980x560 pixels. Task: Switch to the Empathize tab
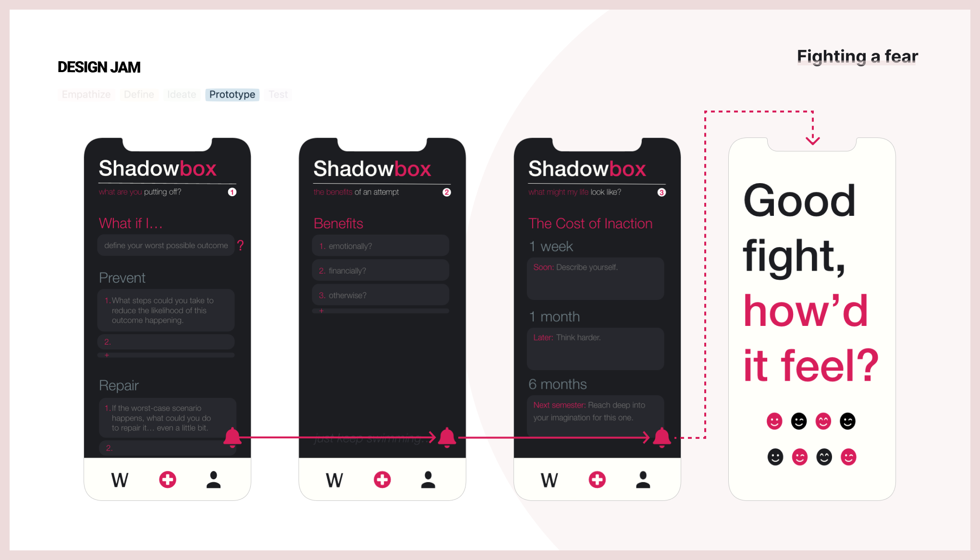pos(86,94)
